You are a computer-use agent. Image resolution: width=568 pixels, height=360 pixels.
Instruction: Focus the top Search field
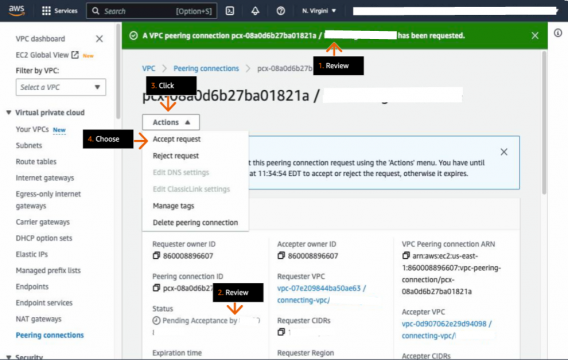click(x=152, y=11)
